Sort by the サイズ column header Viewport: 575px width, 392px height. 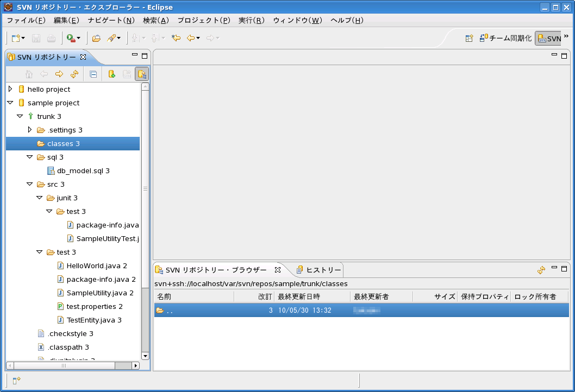[x=435, y=296]
